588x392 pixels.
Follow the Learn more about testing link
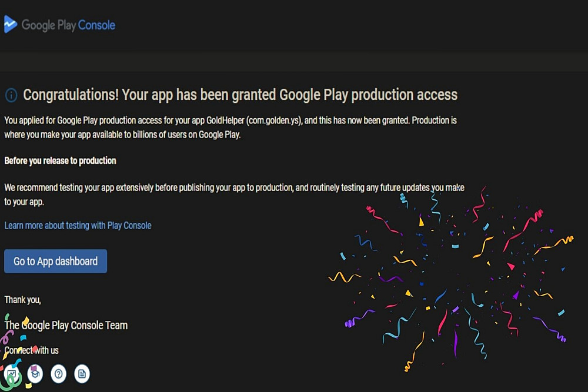click(x=78, y=225)
